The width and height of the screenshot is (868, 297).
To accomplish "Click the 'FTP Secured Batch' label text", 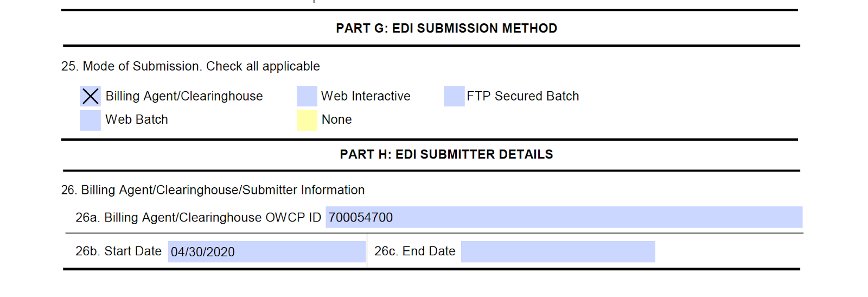I will [523, 96].
